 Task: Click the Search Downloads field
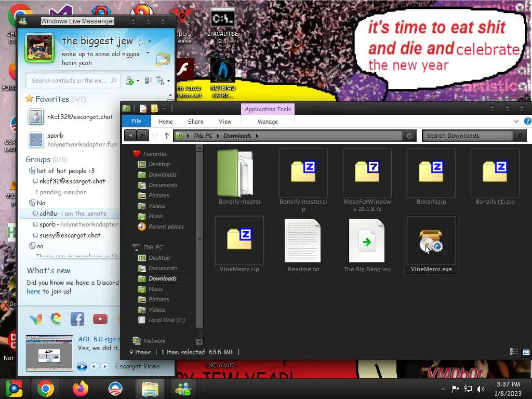468,136
